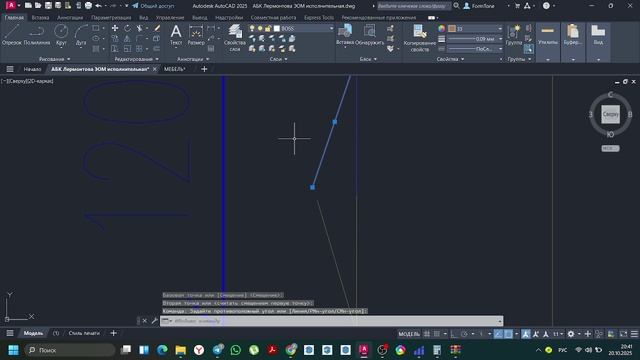Image resolution: width=640 pixels, height=360 pixels.
Task: Click the Autodesk App Store cart icon
Action: pos(517,6)
